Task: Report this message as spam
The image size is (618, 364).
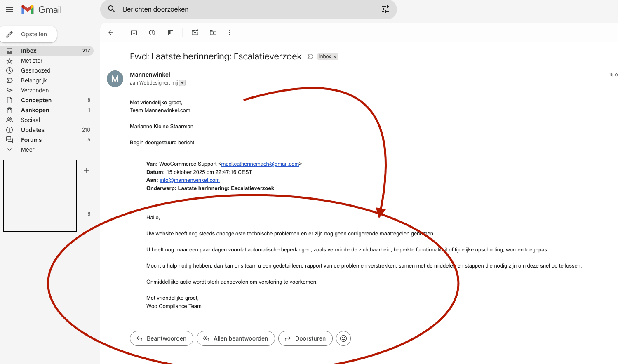Action: (152, 32)
